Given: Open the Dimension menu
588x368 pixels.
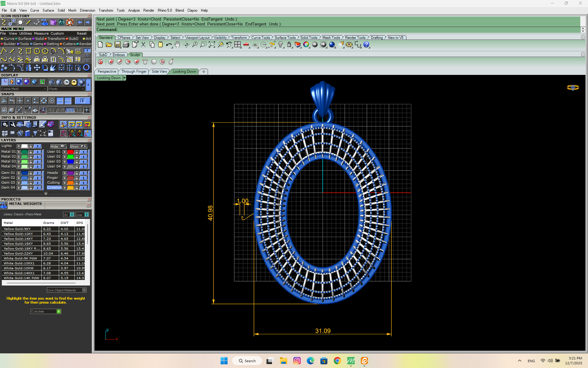Looking at the screenshot, I should [87, 10].
